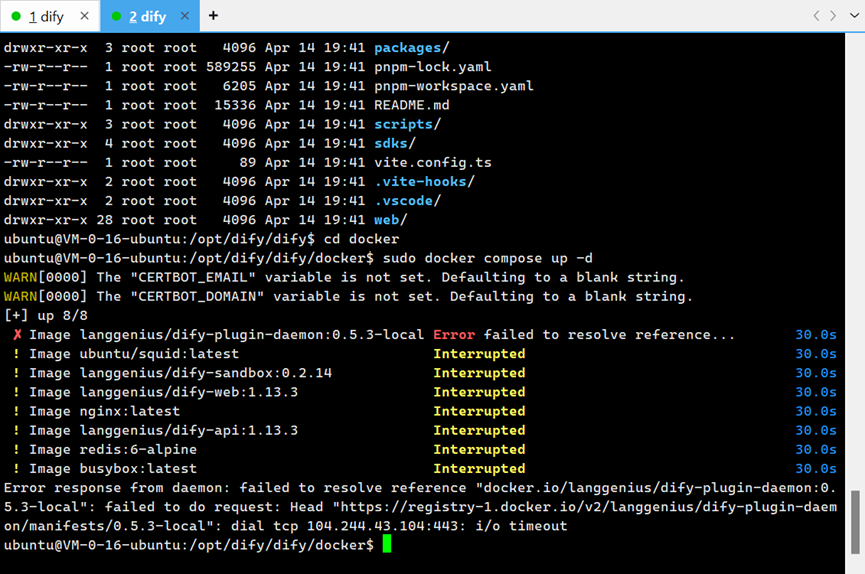Screen dimensions: 865x574
Task: Click the CERTBOT_EMAIL warning line
Action: [344, 278]
